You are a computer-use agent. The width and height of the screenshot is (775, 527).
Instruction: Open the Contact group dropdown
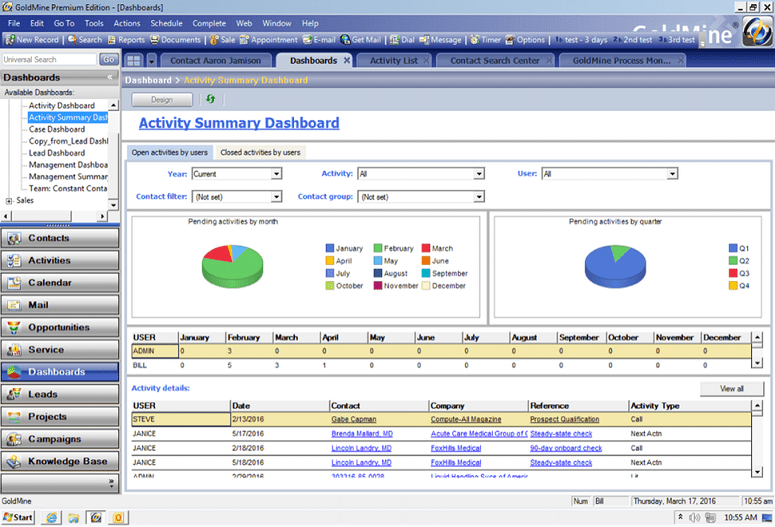point(479,197)
